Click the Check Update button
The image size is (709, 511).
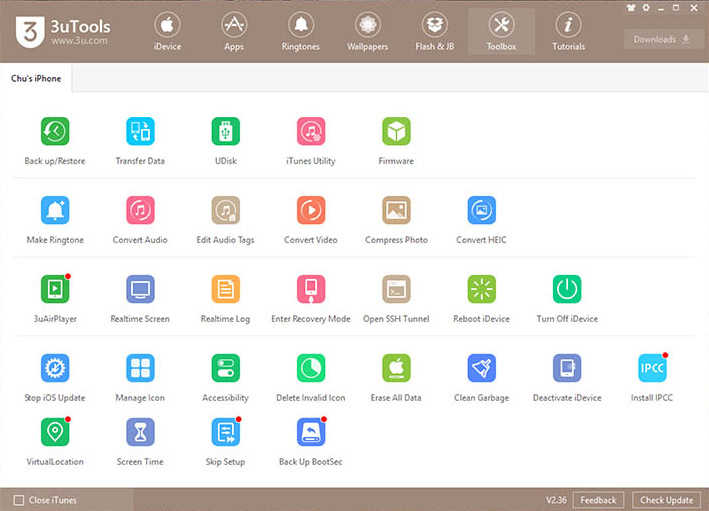[666, 500]
